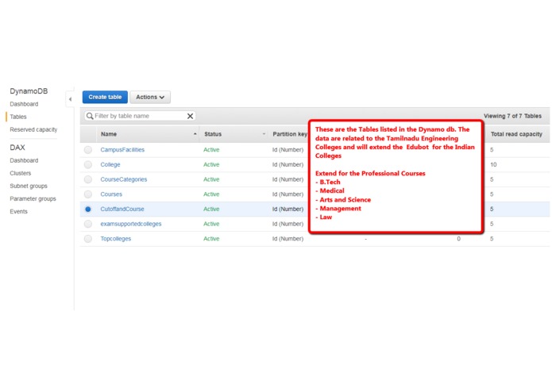Open the Actions dropdown
This screenshot has width=552, height=392.
pos(150,97)
